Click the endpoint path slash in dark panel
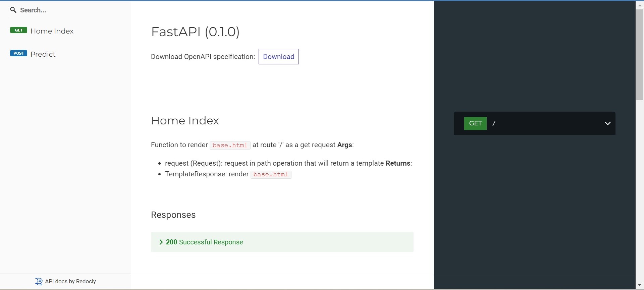 494,123
